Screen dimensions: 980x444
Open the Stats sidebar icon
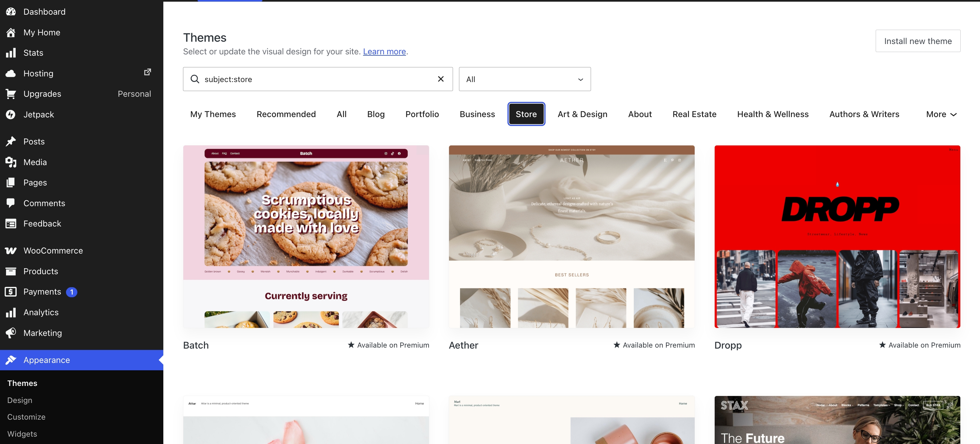pyautogui.click(x=11, y=53)
